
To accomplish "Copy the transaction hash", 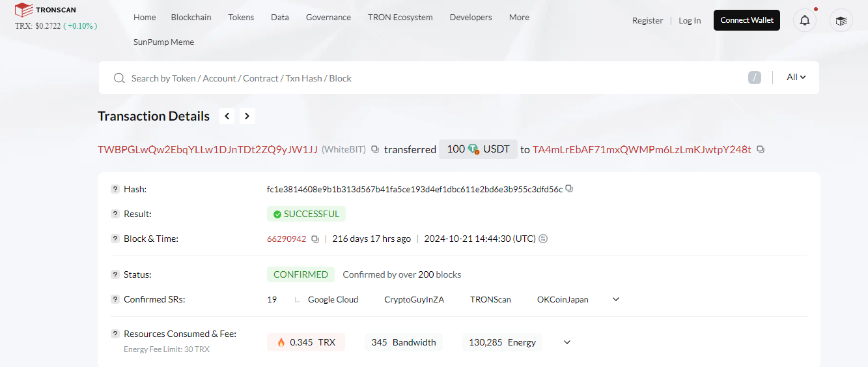I will tap(569, 189).
